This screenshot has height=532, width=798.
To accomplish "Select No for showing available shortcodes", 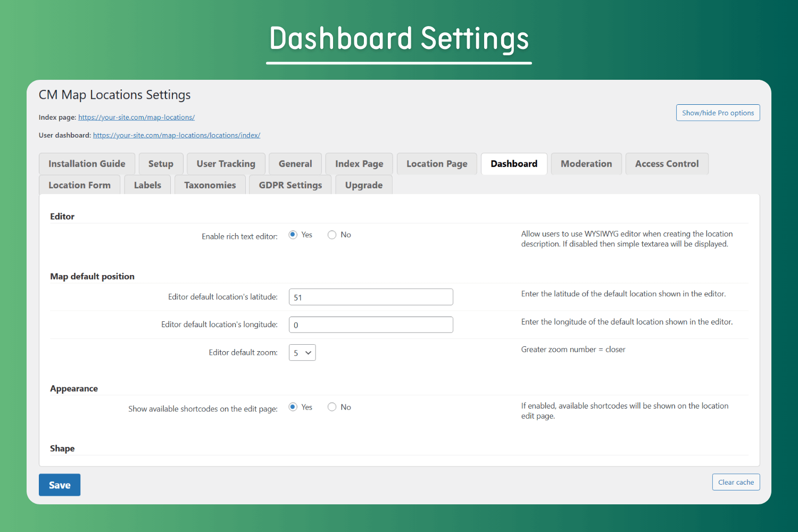I will [x=332, y=407].
